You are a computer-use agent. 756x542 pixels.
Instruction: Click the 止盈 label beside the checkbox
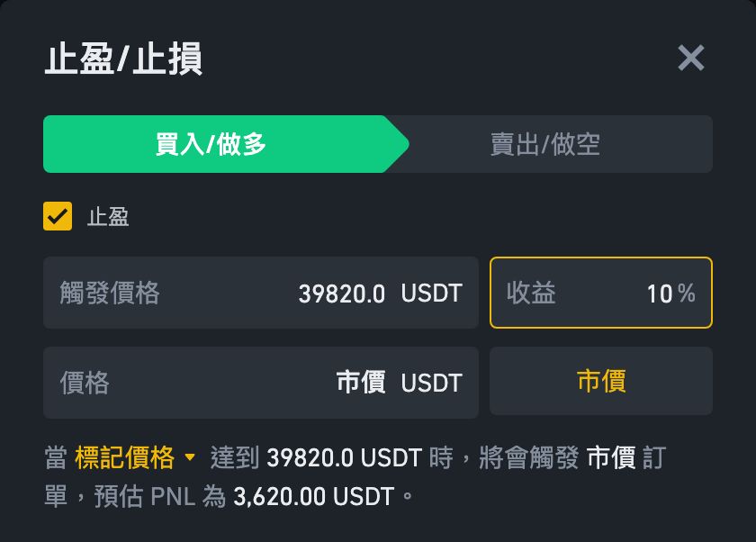pos(108,217)
